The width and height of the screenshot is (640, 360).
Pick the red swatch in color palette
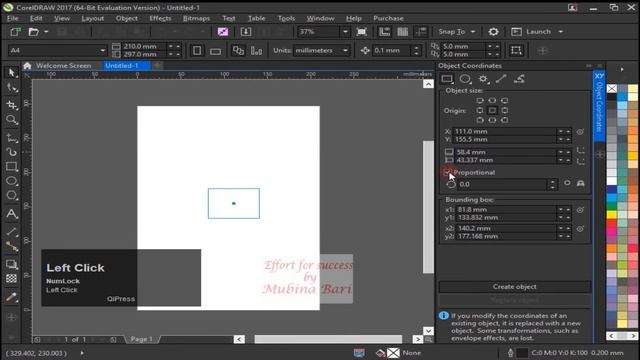[611, 223]
